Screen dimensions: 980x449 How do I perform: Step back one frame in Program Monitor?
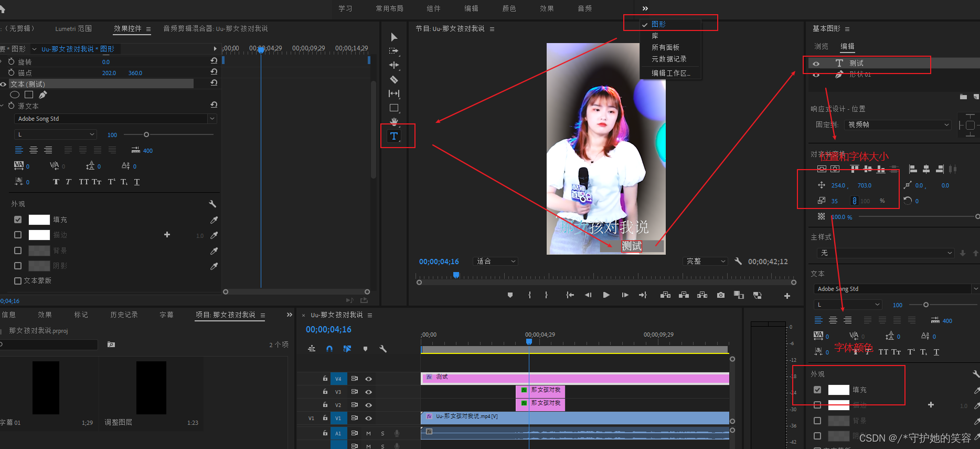588,295
